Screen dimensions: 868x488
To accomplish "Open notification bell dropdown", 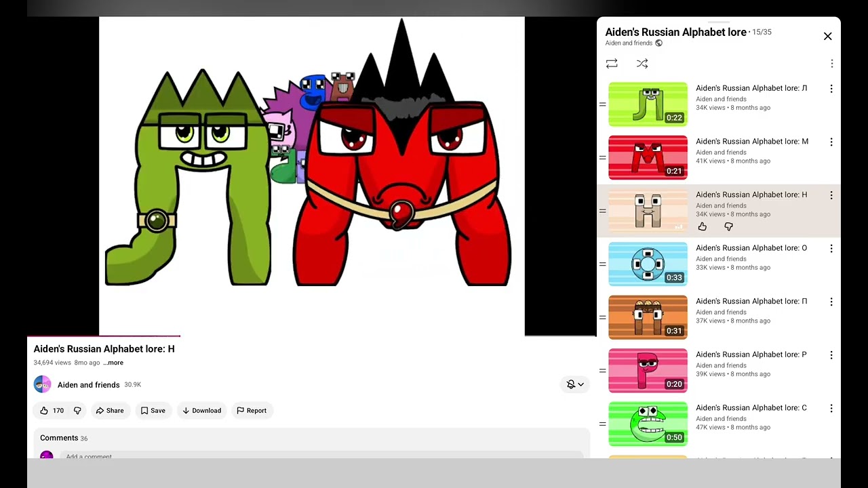I will pyautogui.click(x=575, y=384).
